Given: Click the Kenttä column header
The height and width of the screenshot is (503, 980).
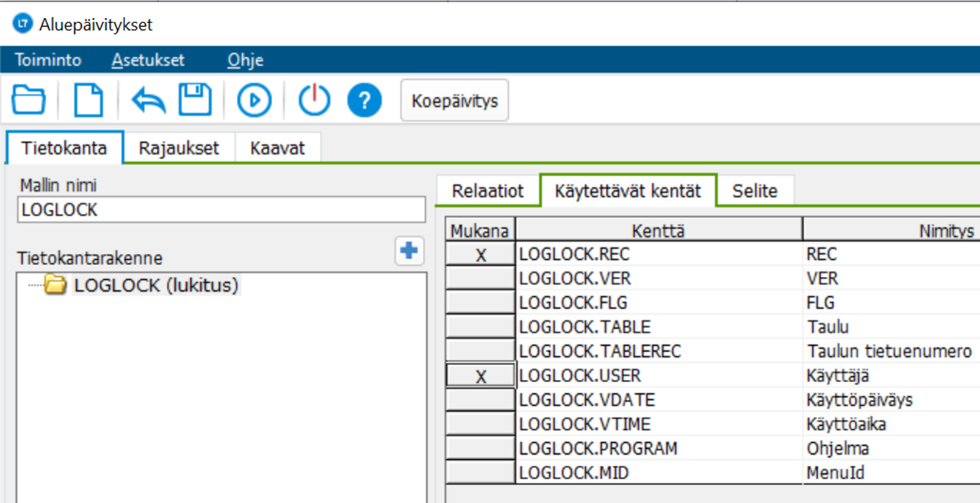Looking at the screenshot, I should tap(658, 231).
